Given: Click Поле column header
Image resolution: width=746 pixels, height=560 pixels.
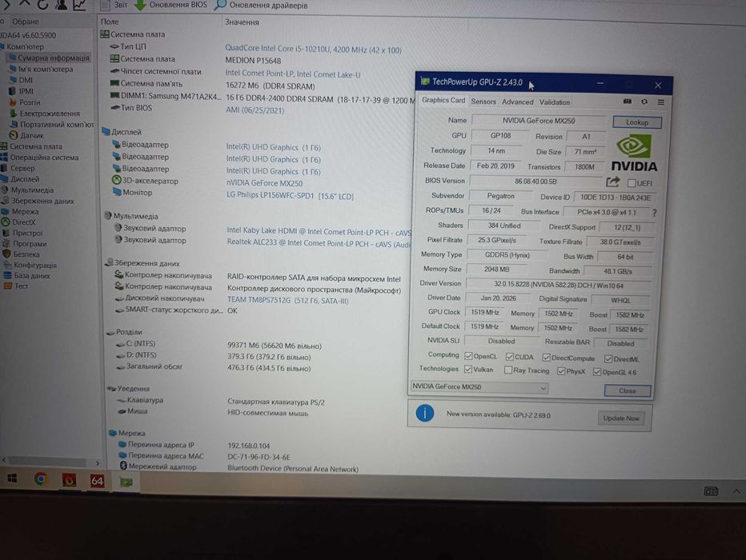Looking at the screenshot, I should coord(110,22).
